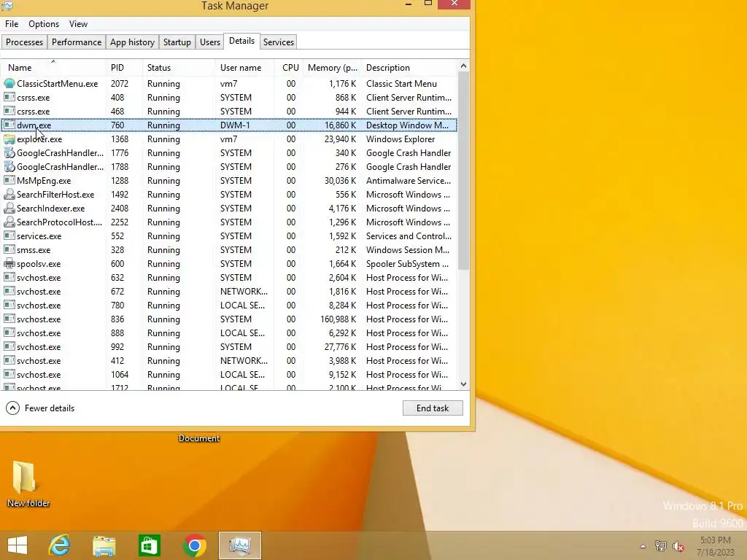747x560 pixels.
Task: Click the MsMpEng.exe process icon
Action: tap(9, 181)
